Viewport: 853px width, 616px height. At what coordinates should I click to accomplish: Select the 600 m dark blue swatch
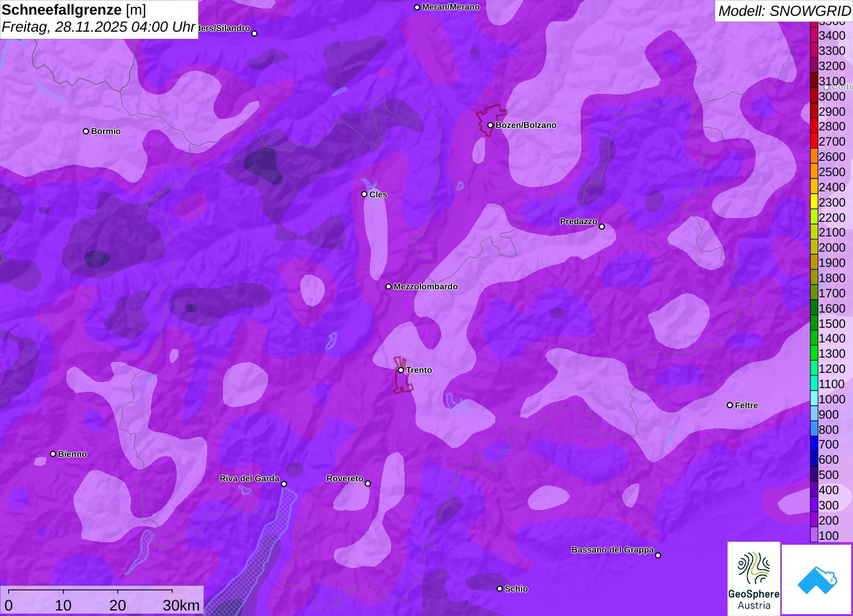[814, 459]
